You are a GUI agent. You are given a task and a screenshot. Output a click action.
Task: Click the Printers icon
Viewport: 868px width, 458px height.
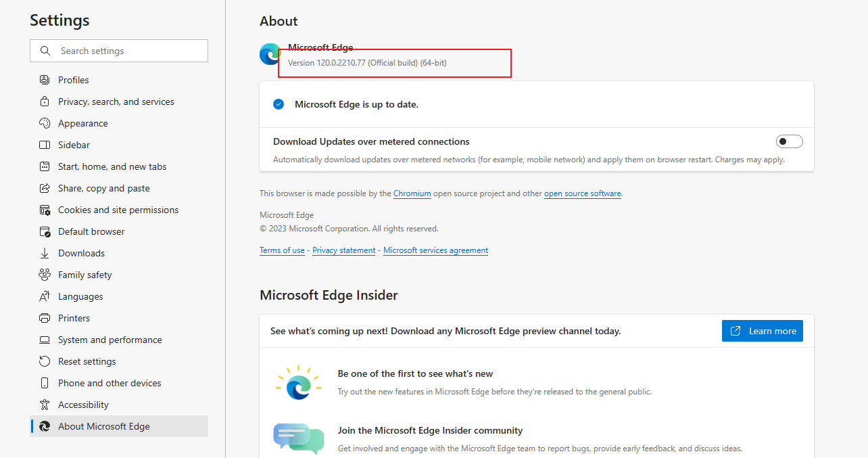click(45, 318)
